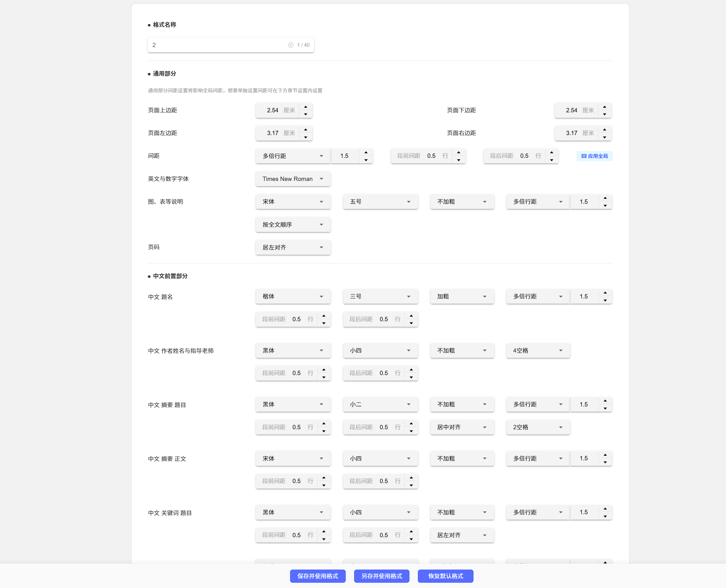Expand the 楷体 font dropdown for 中文 题名
Screen dimensions: 726x588
click(293, 296)
